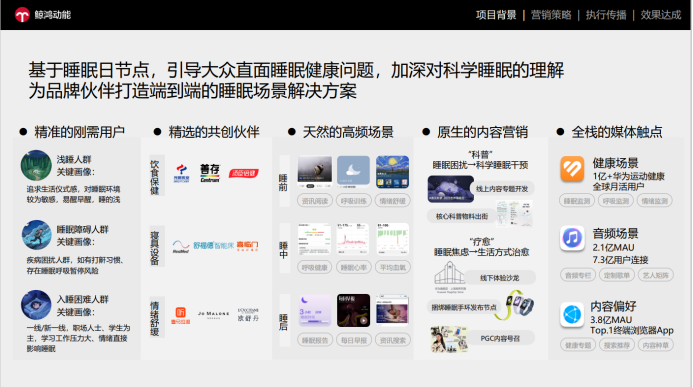Click the 情绪舒缓 vertical category label
Viewport: 693px width, 388px height.
(155, 318)
